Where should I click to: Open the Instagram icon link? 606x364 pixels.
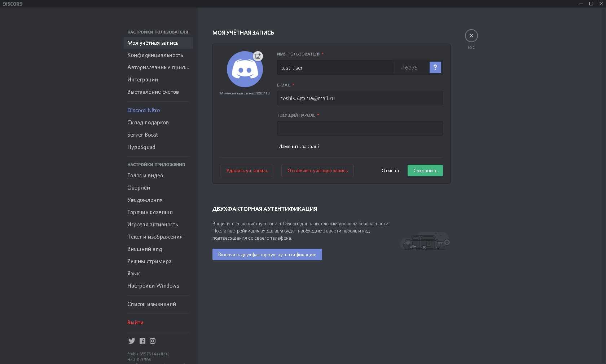pos(153,341)
